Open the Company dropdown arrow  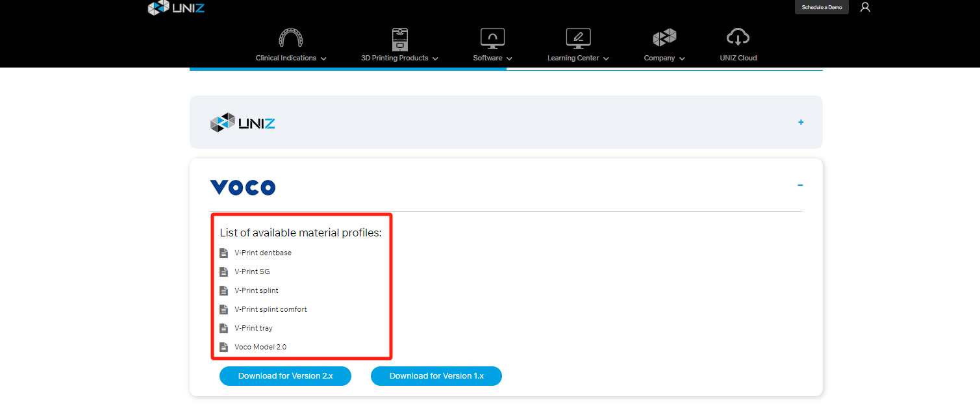682,58
